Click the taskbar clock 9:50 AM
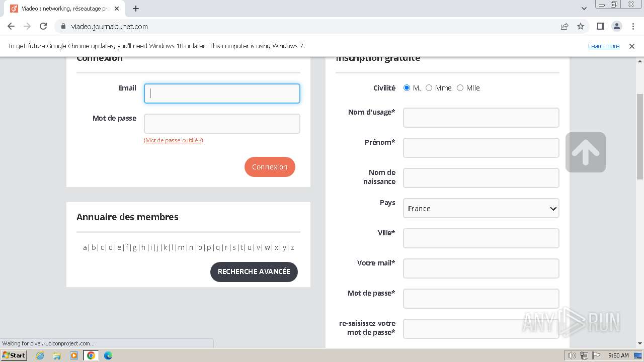 (618, 355)
